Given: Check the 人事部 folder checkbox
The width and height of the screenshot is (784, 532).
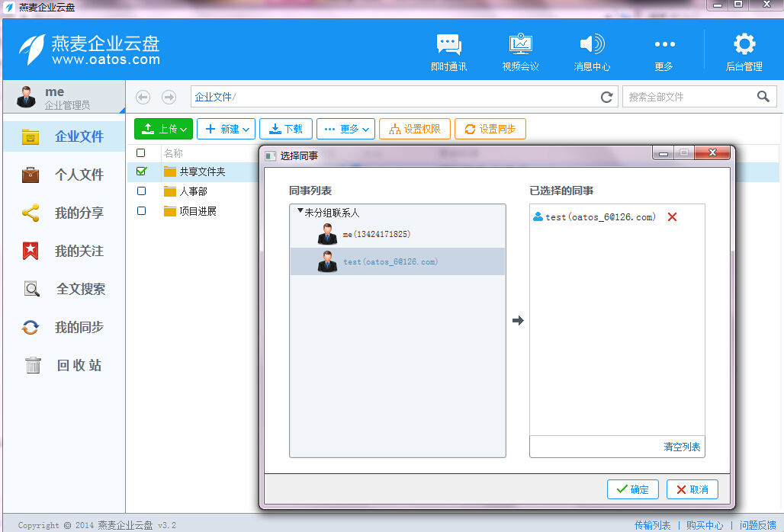Looking at the screenshot, I should pos(140,191).
